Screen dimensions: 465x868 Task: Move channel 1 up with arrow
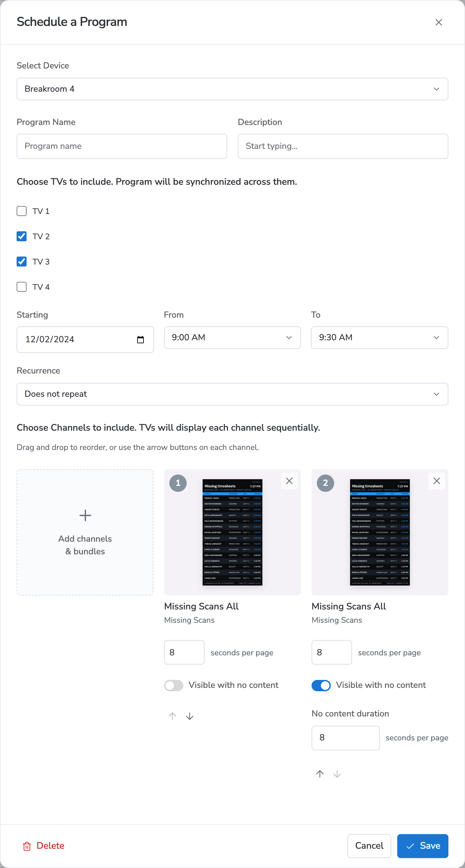[x=172, y=716]
